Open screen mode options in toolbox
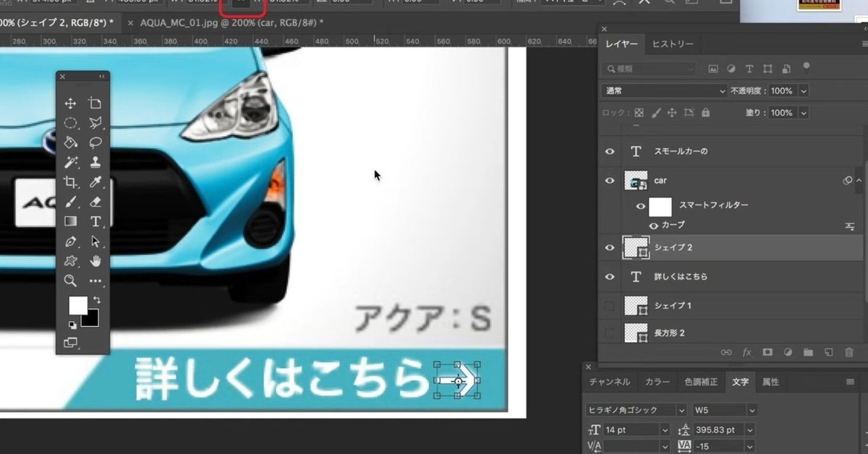Image resolution: width=868 pixels, height=454 pixels. pyautogui.click(x=71, y=343)
